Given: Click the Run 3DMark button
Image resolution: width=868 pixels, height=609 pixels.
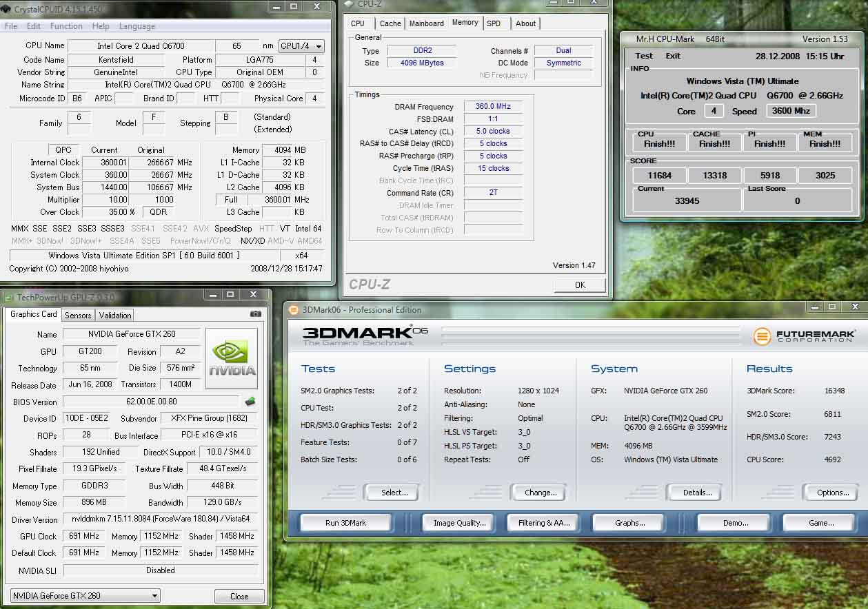Looking at the screenshot, I should (345, 523).
